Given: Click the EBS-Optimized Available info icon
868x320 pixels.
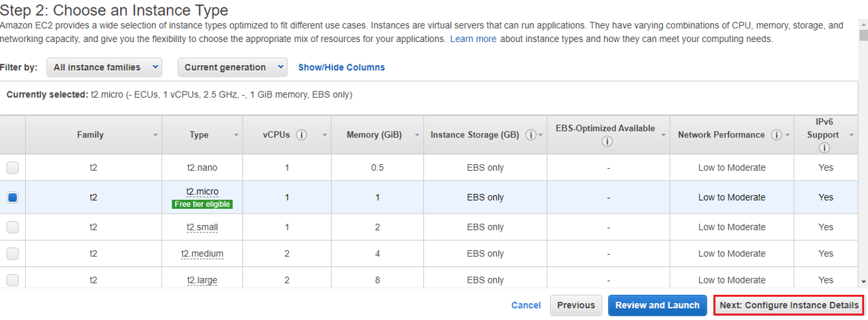Looking at the screenshot, I should [x=607, y=142].
